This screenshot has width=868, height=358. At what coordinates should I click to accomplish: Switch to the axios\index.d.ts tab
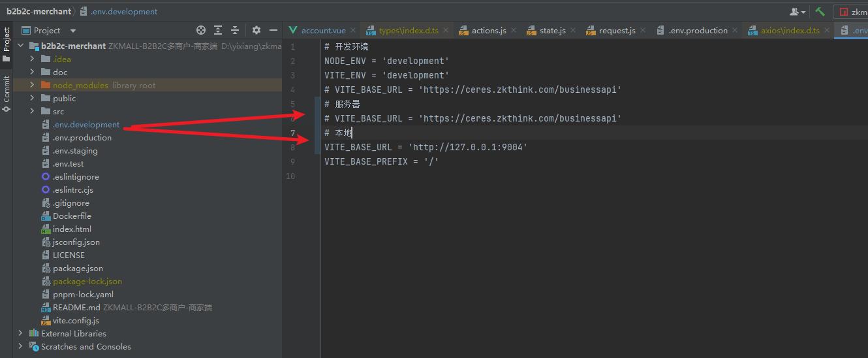pos(790,31)
